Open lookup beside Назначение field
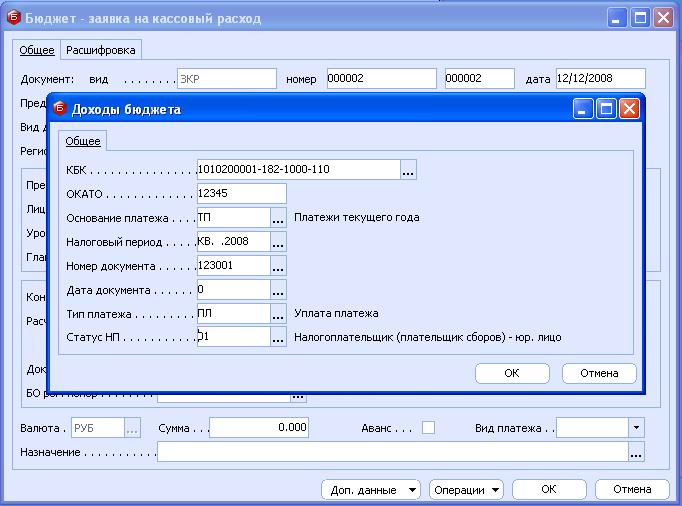Viewport: 682px width, 506px height. (x=636, y=453)
